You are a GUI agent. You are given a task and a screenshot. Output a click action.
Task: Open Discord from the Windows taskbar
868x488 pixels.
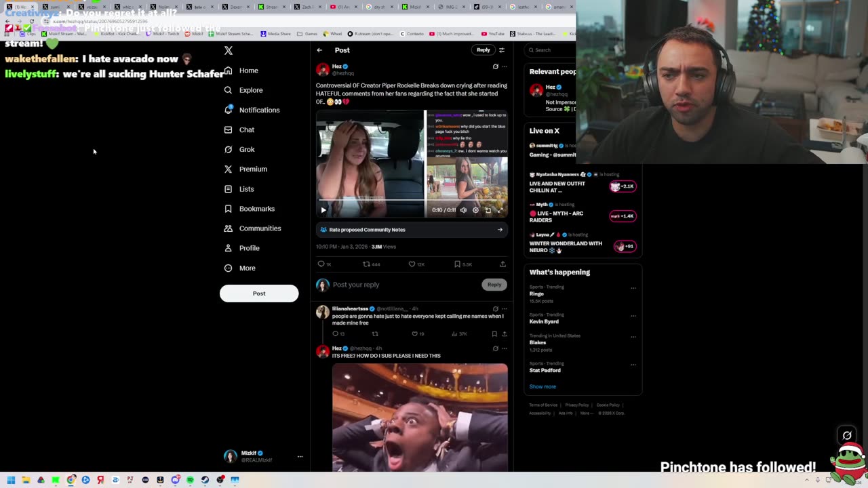click(x=175, y=480)
